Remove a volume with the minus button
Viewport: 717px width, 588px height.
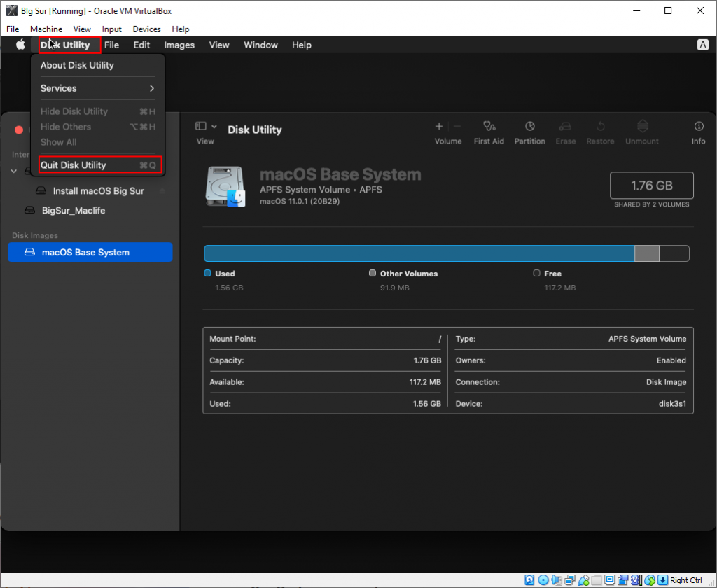click(456, 128)
